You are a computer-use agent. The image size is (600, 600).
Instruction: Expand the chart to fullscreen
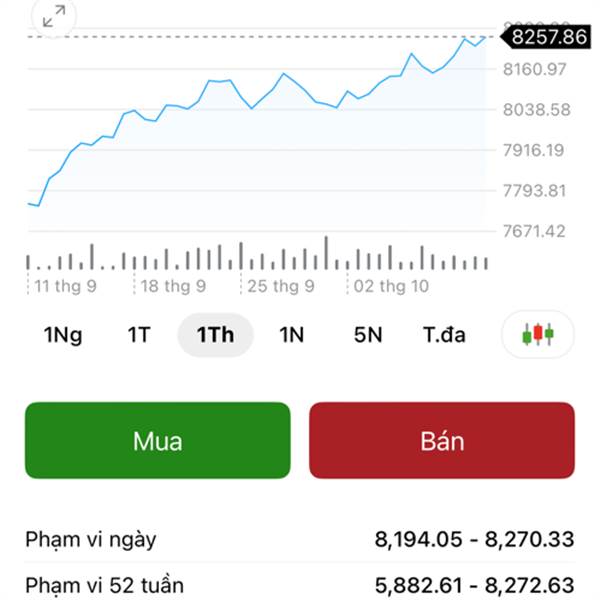tap(53, 15)
